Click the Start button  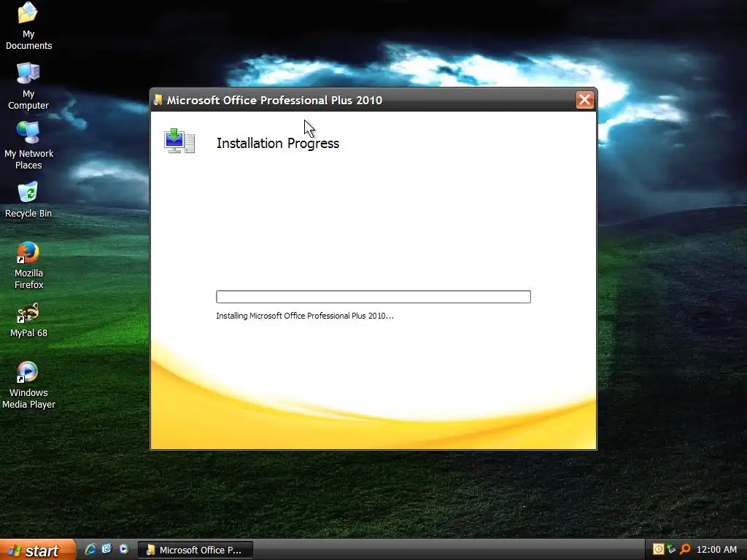click(x=37, y=550)
